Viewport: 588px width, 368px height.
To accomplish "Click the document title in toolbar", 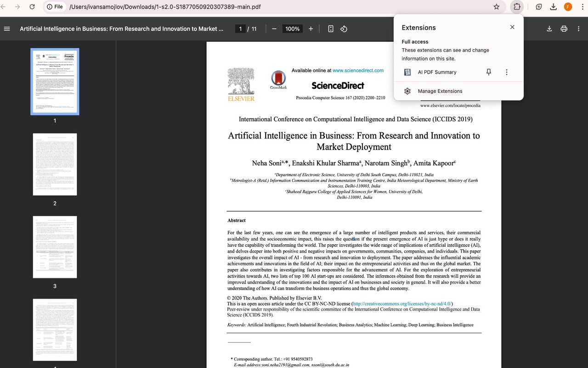I will (x=121, y=29).
